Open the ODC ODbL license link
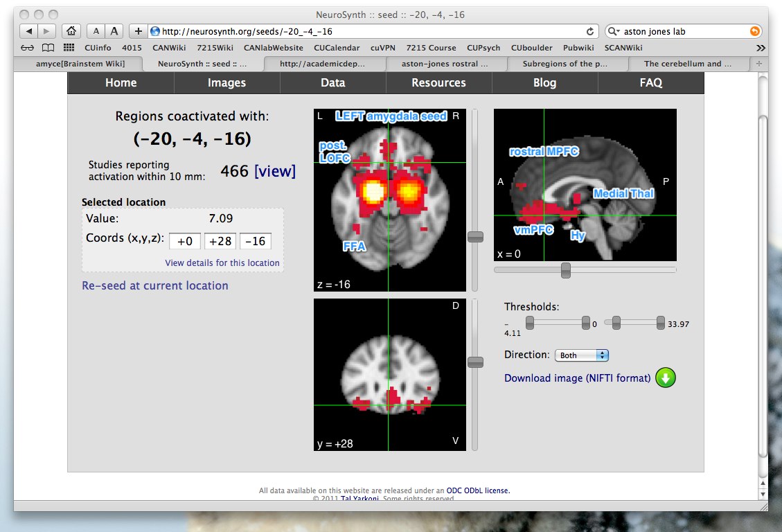 coord(478,490)
